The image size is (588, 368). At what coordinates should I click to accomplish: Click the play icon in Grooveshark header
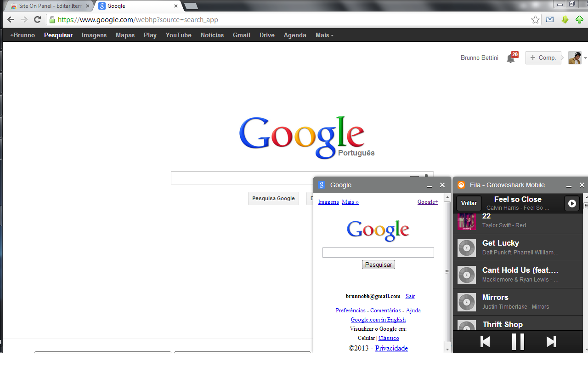click(x=572, y=203)
